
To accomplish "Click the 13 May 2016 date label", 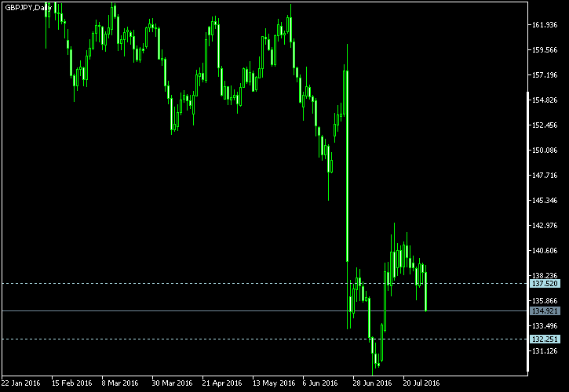I will (x=274, y=383).
